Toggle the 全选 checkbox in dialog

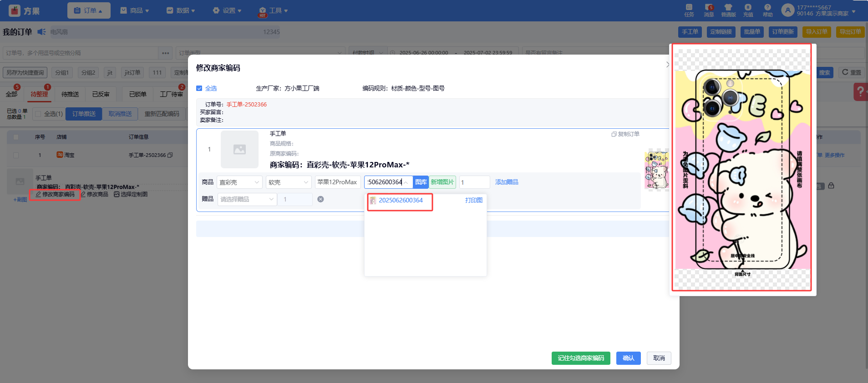pyautogui.click(x=199, y=88)
